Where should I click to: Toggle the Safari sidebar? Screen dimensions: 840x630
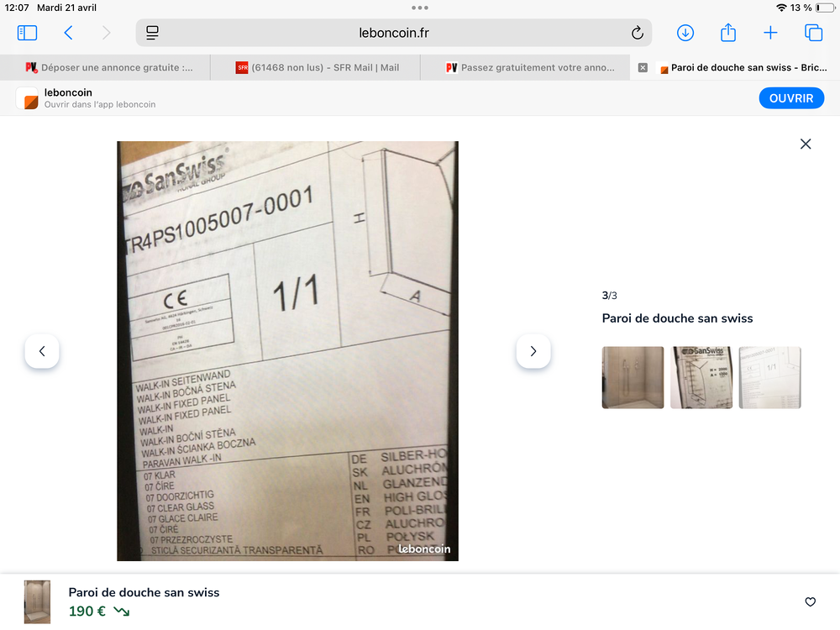point(28,33)
